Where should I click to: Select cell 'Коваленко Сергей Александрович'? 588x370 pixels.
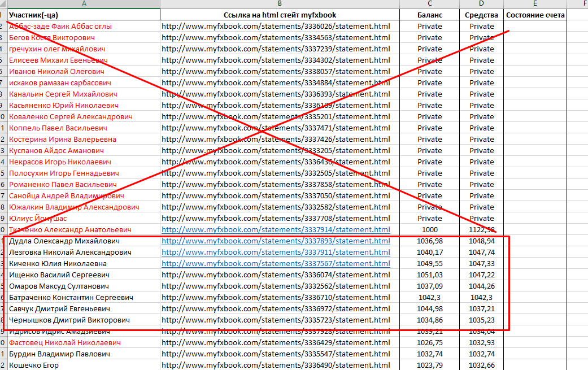(84, 116)
